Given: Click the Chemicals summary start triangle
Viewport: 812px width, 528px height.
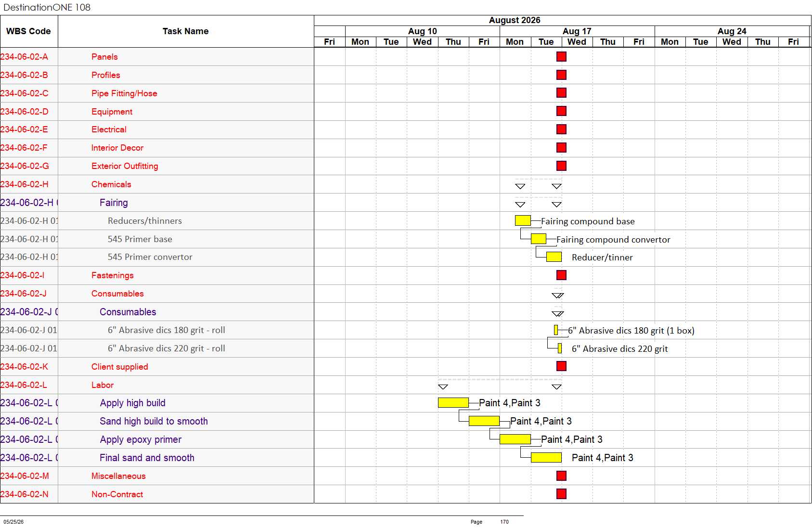Looking at the screenshot, I should pyautogui.click(x=520, y=186).
